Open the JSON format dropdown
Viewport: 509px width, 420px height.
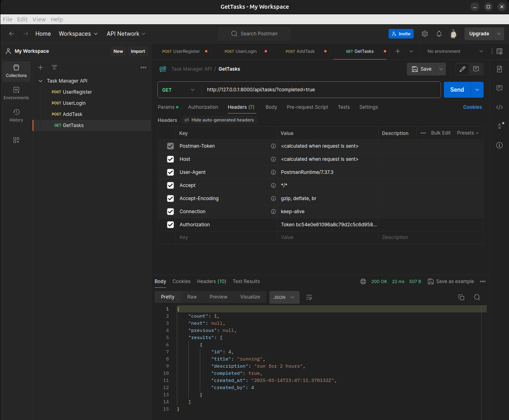coord(284,297)
